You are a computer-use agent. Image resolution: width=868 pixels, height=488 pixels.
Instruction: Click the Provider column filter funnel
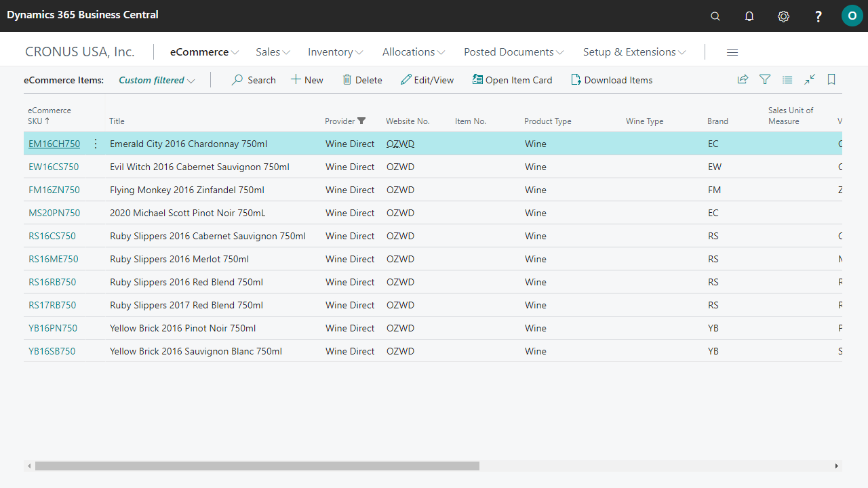361,121
